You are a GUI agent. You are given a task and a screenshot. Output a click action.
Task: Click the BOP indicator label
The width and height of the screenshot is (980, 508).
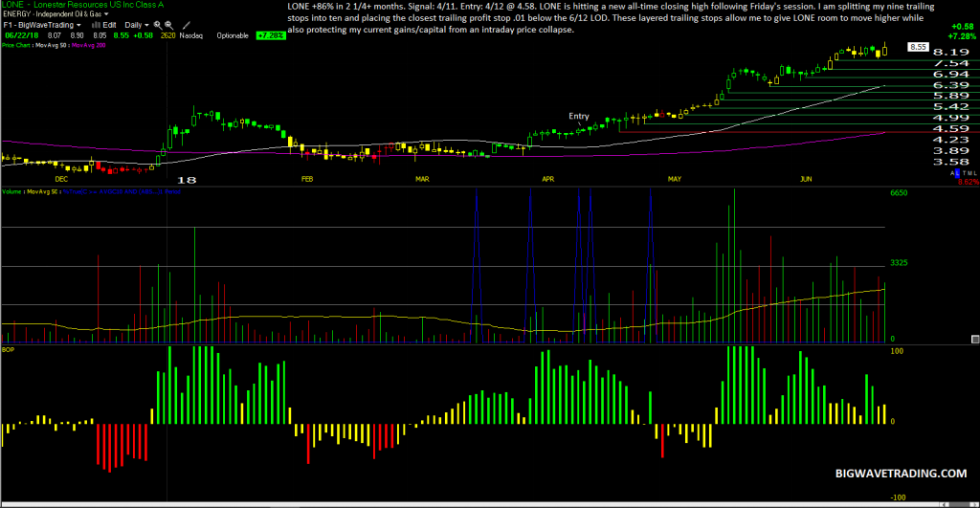click(x=8, y=349)
